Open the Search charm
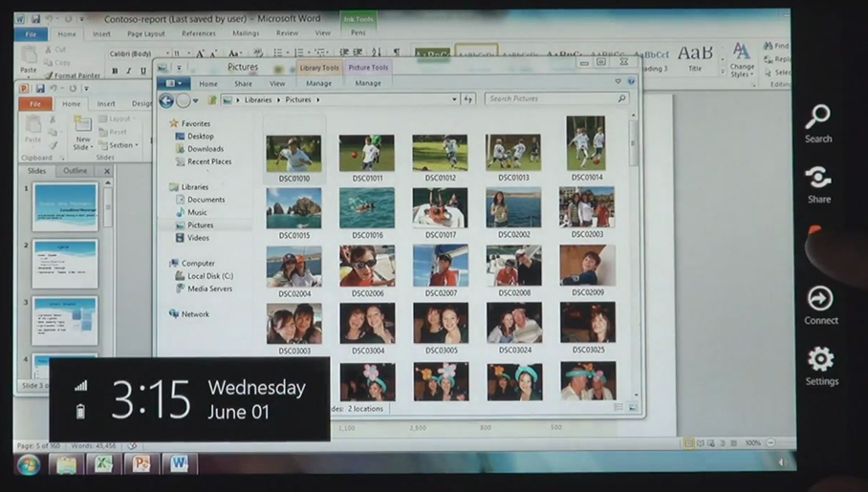868x492 pixels. pyautogui.click(x=817, y=122)
